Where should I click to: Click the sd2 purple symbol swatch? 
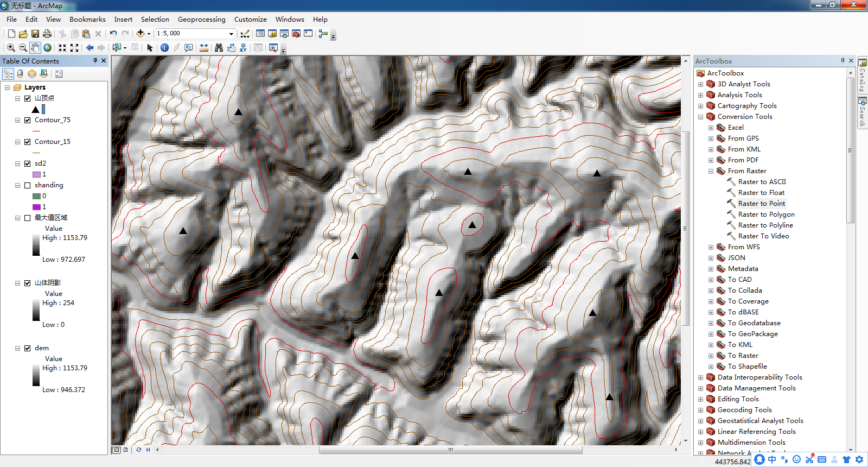click(x=37, y=174)
